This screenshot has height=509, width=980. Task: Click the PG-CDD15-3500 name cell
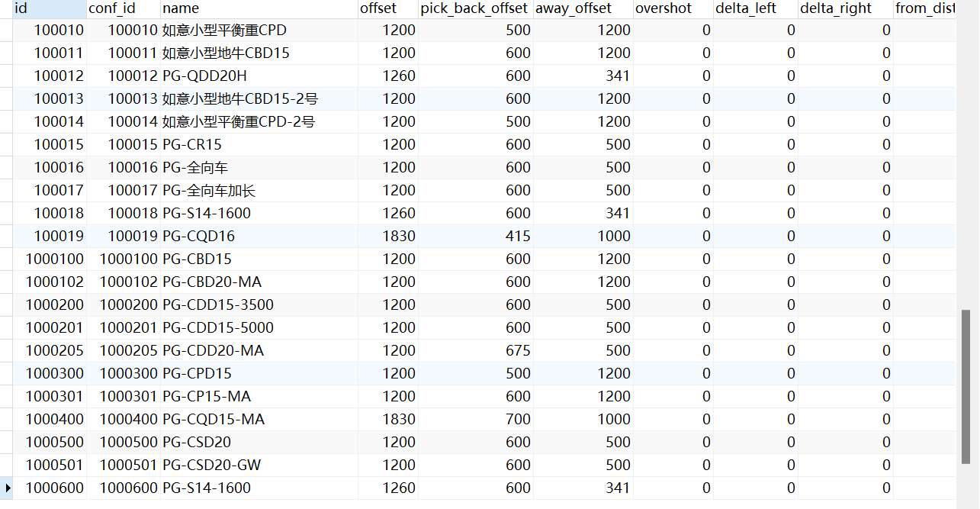click(x=259, y=304)
